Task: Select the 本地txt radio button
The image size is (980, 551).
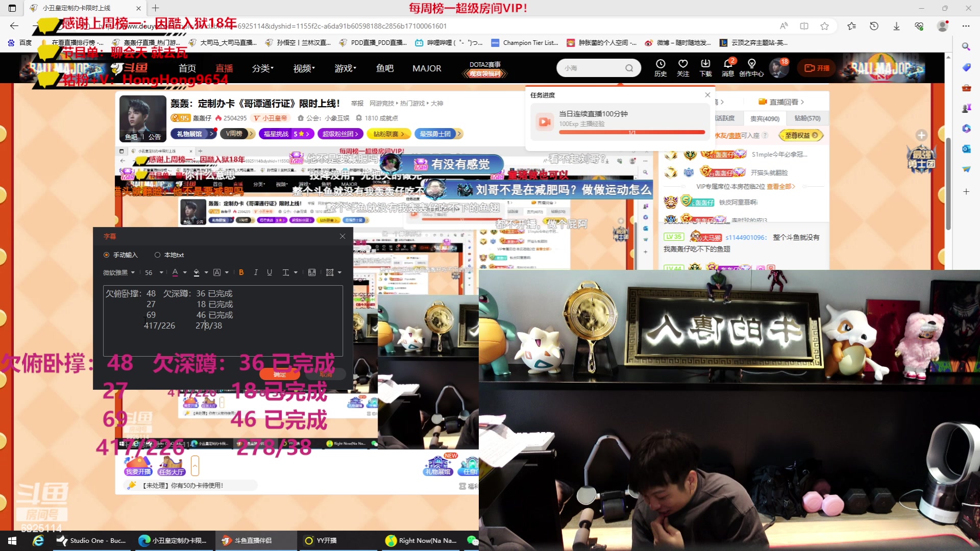Action: click(x=158, y=255)
